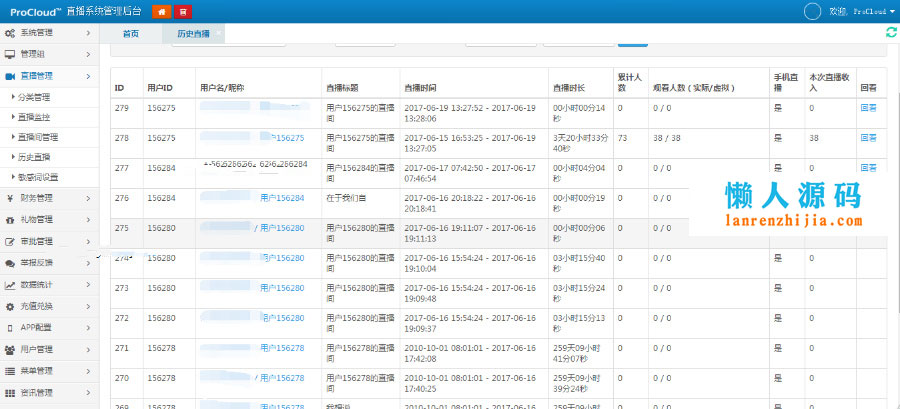Click the 用户名/昵称 column header
900x409 pixels.
pyautogui.click(x=222, y=88)
